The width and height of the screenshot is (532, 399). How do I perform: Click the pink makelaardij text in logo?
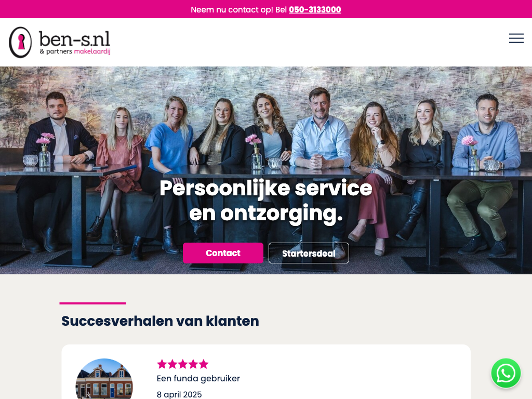(92, 51)
